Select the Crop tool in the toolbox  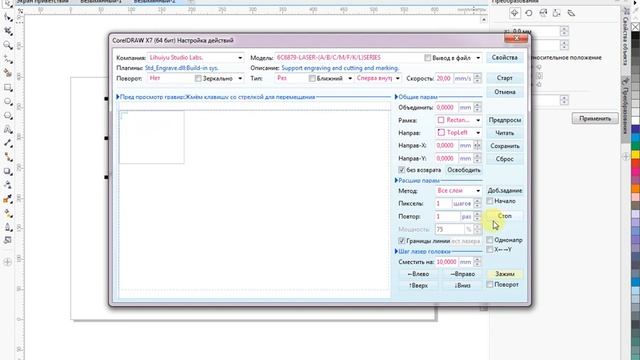pyautogui.click(x=7, y=31)
